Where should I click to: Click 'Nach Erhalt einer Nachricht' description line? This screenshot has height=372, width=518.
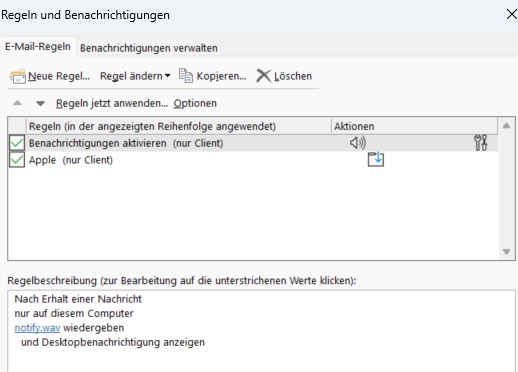(x=78, y=299)
